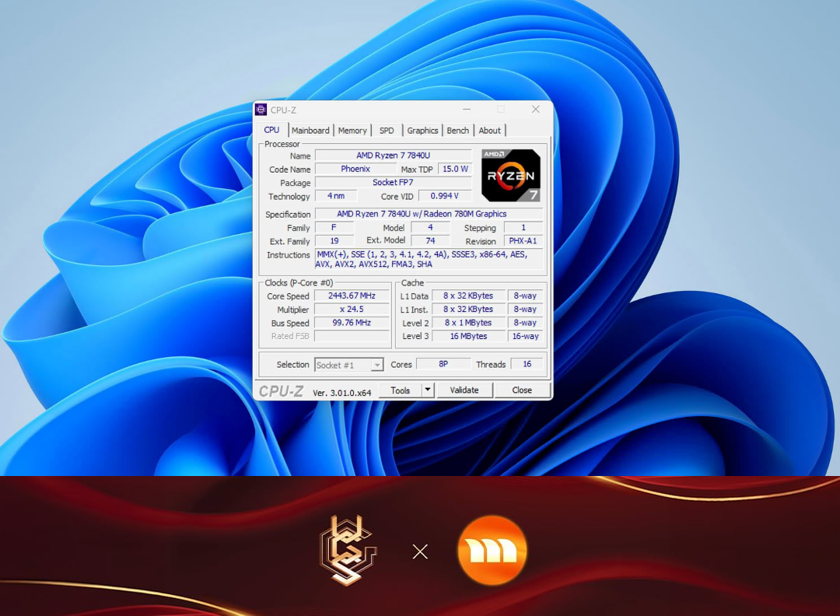Image resolution: width=840 pixels, height=616 pixels.
Task: Click the Core VID value 0.994 V
Action: tap(445, 196)
